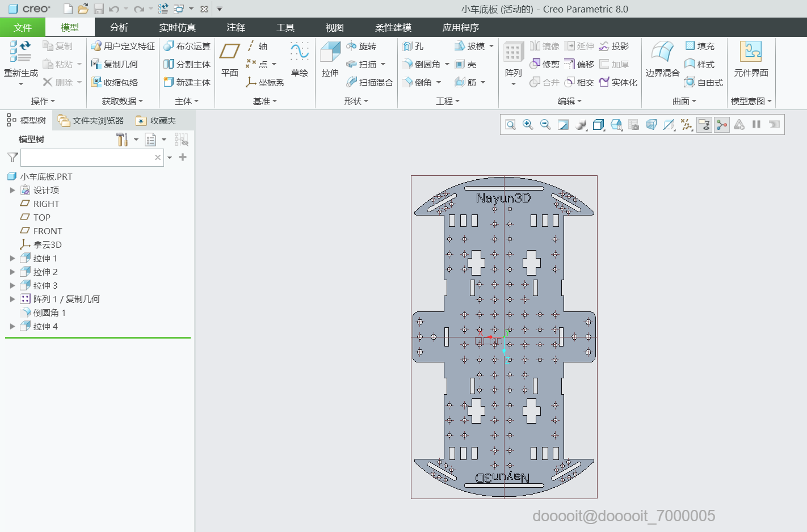Viewport: 807px width, 532px height.
Task: Click the Refit view icon in graphics toolbar
Action: click(510, 125)
